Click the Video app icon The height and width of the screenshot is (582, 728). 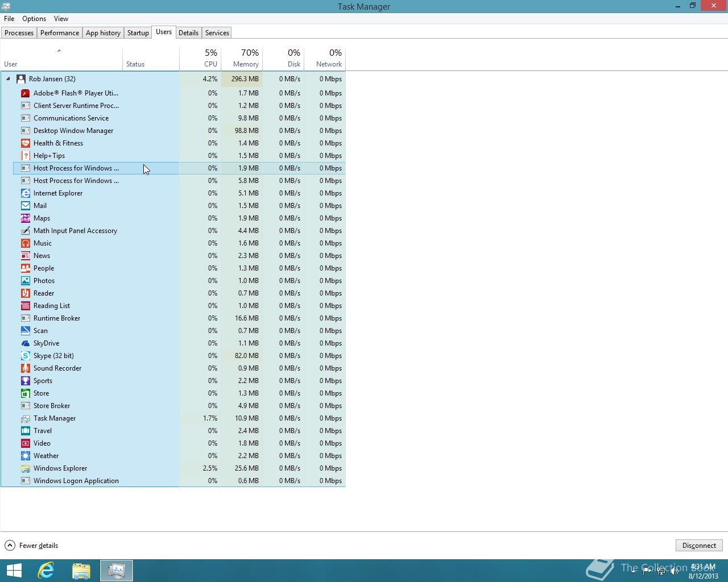[25, 443]
